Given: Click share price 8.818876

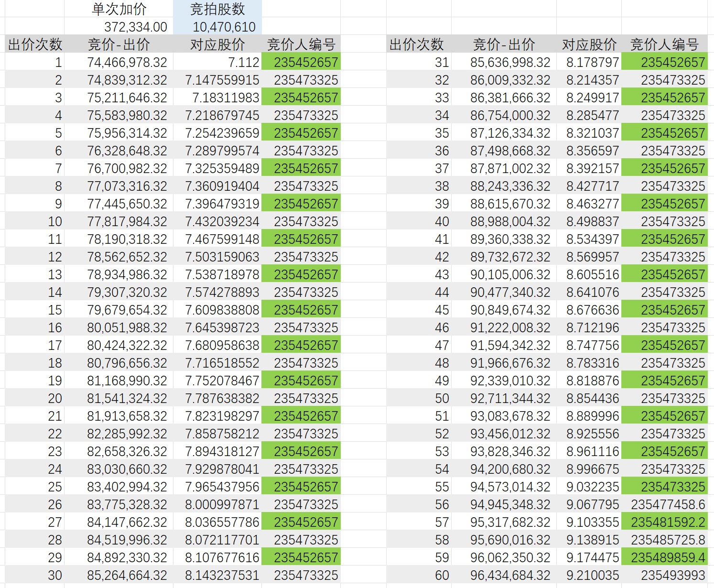Looking at the screenshot, I should [589, 381].
